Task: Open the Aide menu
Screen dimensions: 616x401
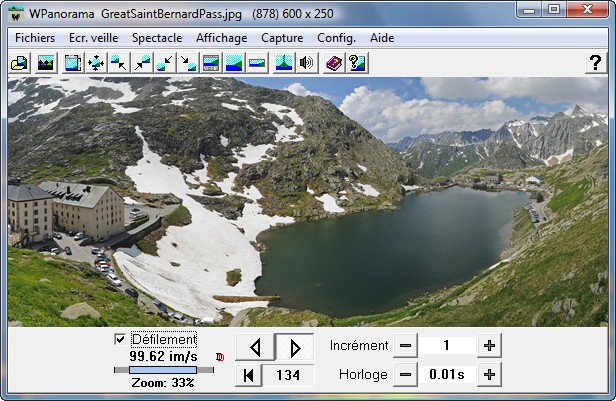Action: 382,38
